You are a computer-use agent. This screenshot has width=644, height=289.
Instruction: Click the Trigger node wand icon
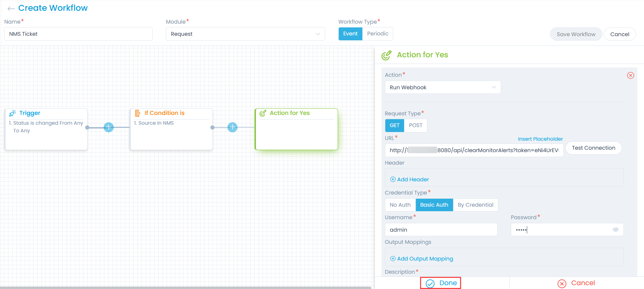13,113
